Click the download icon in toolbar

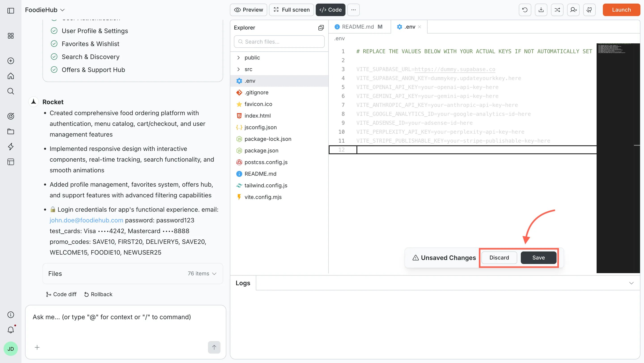541,10
